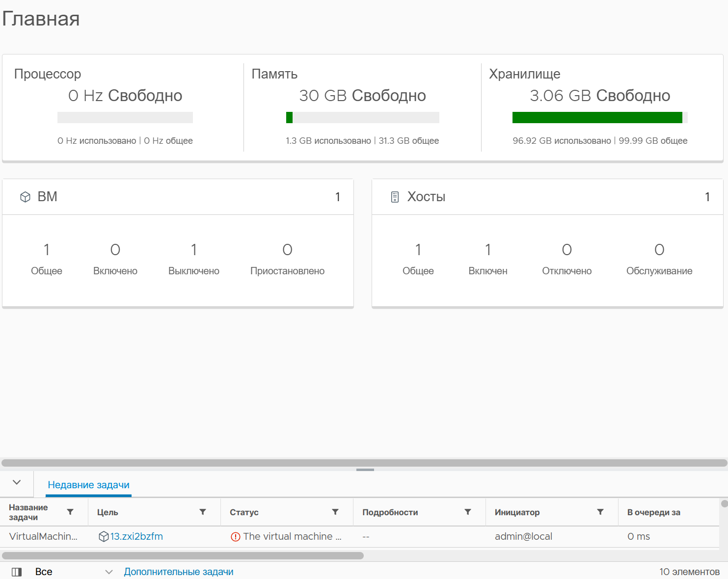The width and height of the screenshot is (728, 579).
Task: Click the processor usage bar
Action: pos(125,117)
